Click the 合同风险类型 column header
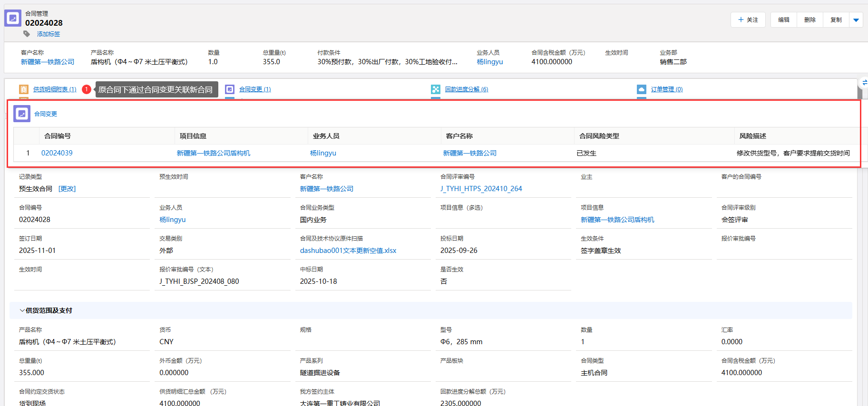Screen dimensions: 868x406 [599, 136]
